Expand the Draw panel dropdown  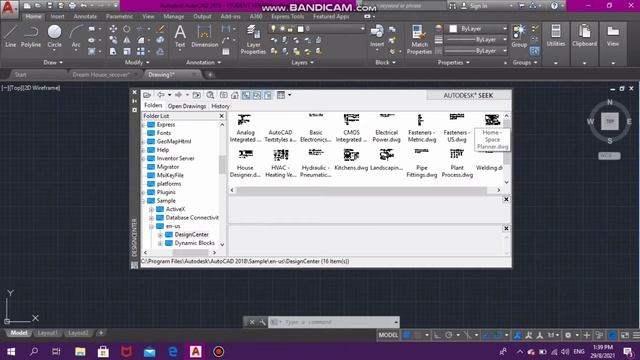pos(53,62)
